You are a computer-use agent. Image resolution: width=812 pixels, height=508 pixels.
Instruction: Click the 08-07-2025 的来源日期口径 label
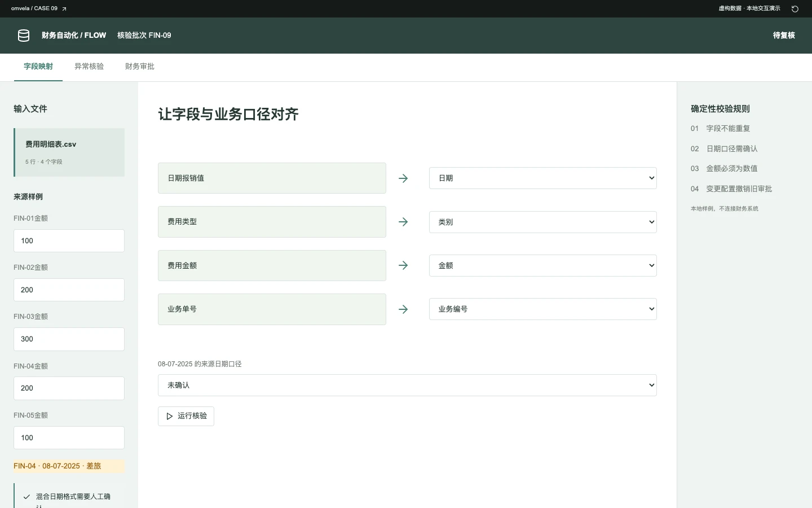tap(200, 365)
